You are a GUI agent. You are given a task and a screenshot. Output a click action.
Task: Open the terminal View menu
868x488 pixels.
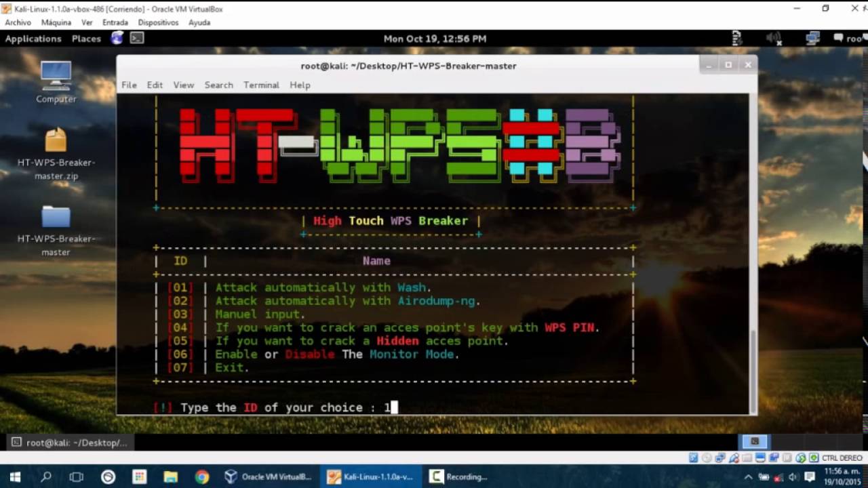coord(183,85)
